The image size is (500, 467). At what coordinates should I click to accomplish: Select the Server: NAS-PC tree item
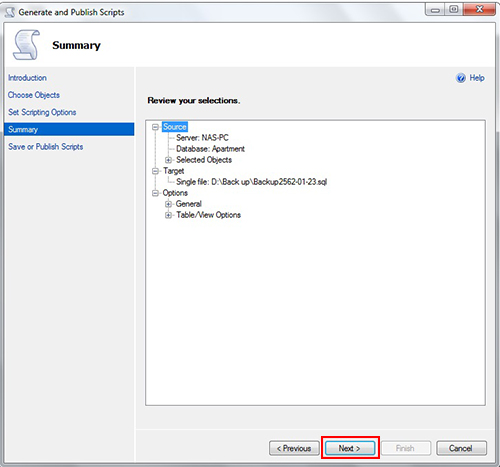[202, 138]
